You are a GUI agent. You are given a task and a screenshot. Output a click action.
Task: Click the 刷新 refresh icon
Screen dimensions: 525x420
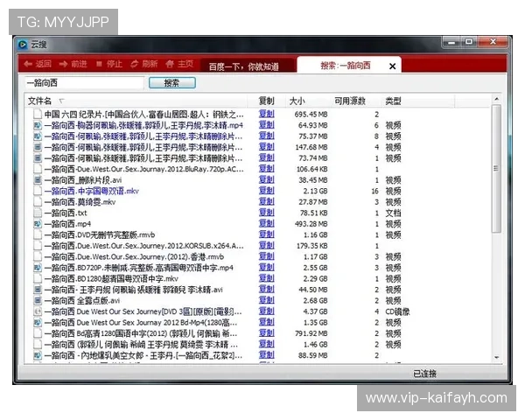134,64
